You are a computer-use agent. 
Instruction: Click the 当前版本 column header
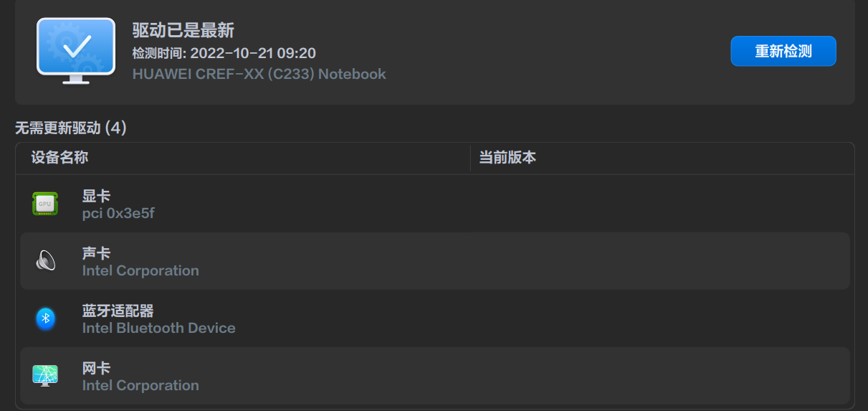tap(507, 158)
